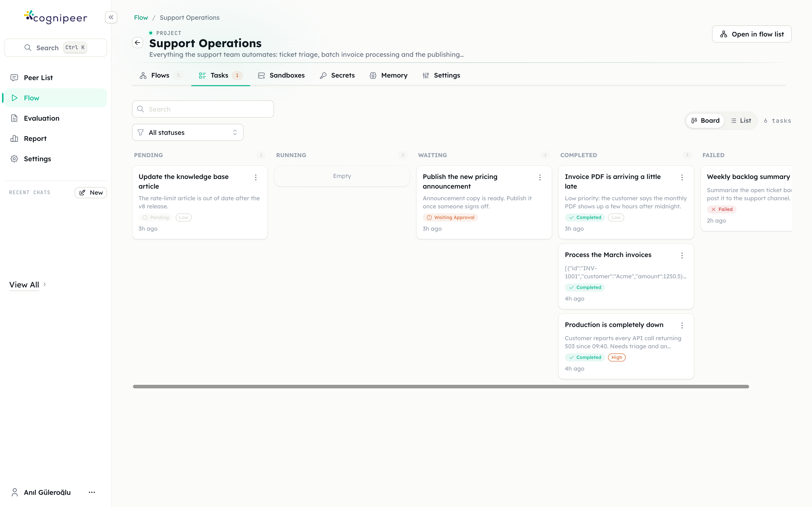Switch to Board view

coord(705,121)
